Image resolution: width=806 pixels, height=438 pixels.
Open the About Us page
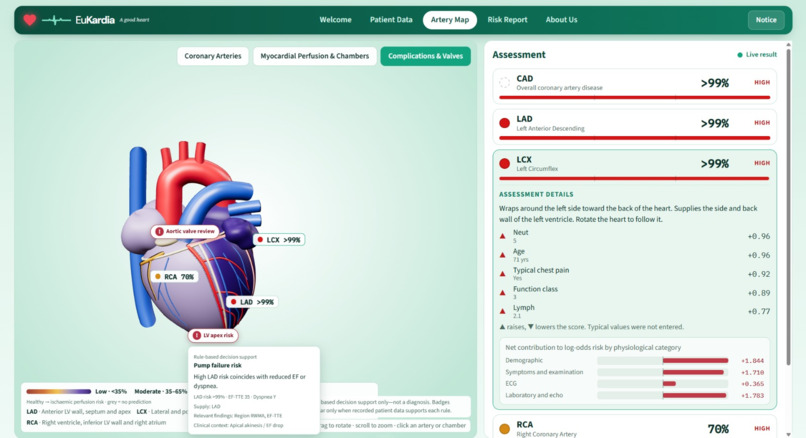click(561, 20)
